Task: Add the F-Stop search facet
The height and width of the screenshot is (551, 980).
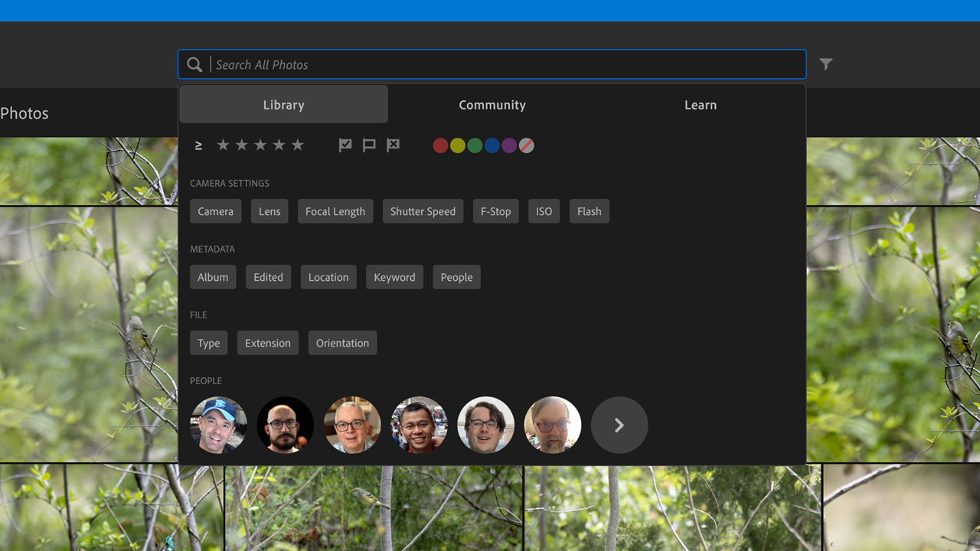Action: coord(496,211)
